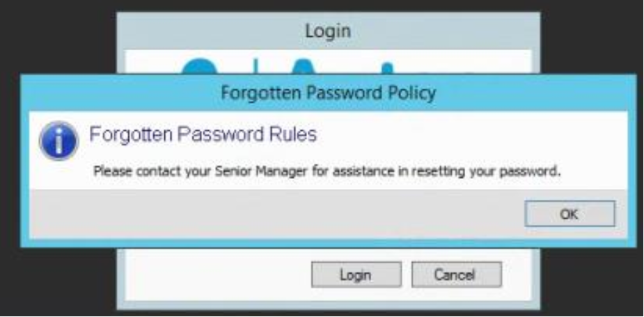Image resolution: width=644 pixels, height=317 pixels.
Task: Click the blue letter-shaped logo piece behind the dialog
Action: (x=303, y=67)
